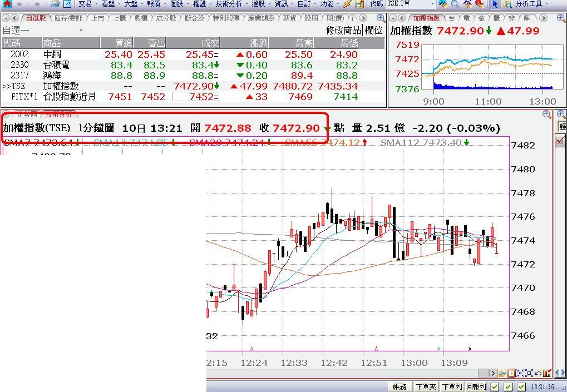Select the 2317 鴻海 row
The height and width of the screenshot is (392, 567).
coord(193,76)
